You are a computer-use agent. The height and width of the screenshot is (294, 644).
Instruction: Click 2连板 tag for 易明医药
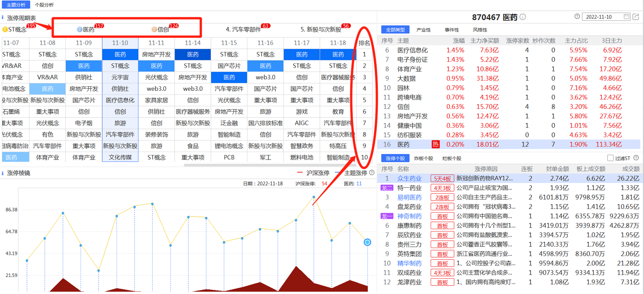(442, 197)
